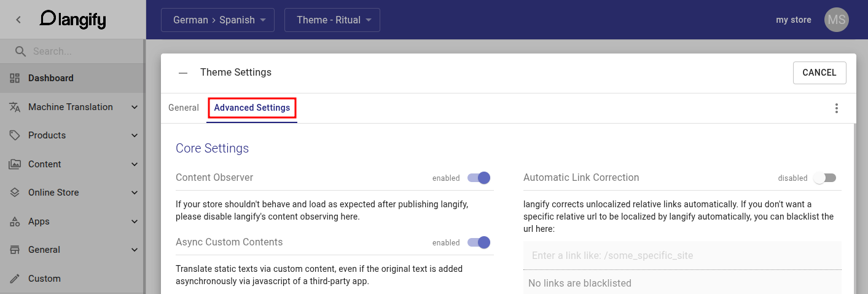This screenshot has height=294, width=868.
Task: Expand the Content chevron
Action: point(135,164)
